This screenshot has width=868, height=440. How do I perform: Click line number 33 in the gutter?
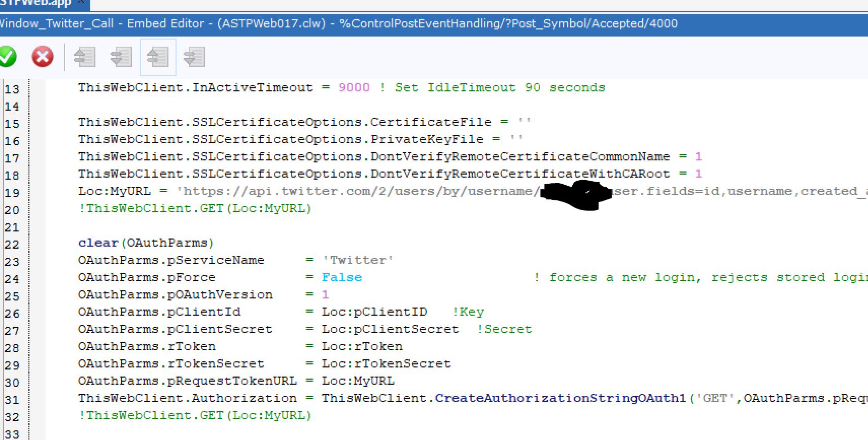pos(12,434)
